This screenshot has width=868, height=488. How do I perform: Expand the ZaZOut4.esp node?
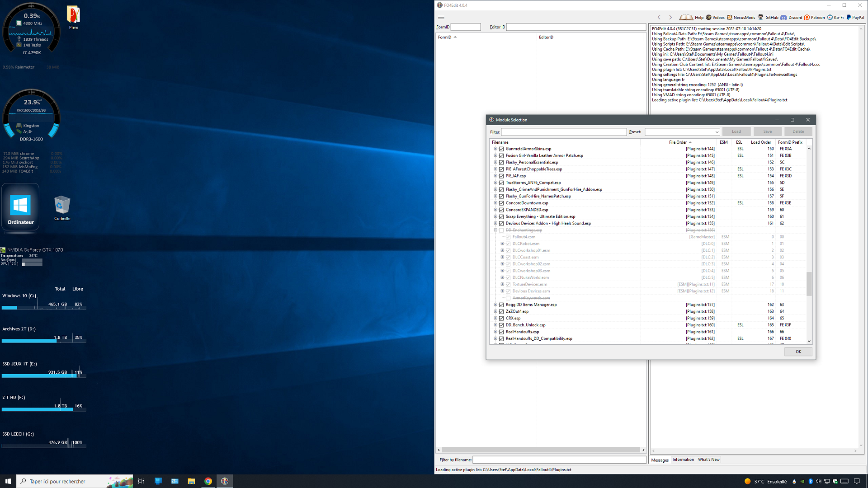click(x=495, y=311)
